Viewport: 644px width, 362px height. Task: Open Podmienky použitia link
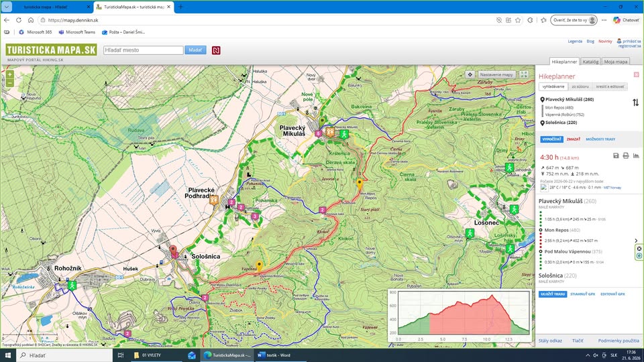pyautogui.click(x=619, y=341)
